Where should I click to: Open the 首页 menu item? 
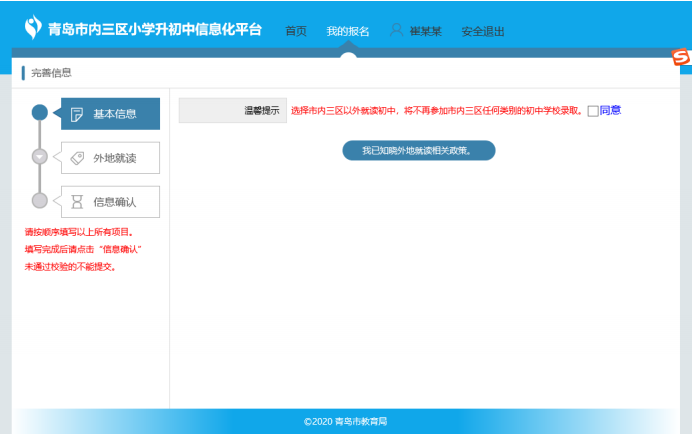(296, 32)
